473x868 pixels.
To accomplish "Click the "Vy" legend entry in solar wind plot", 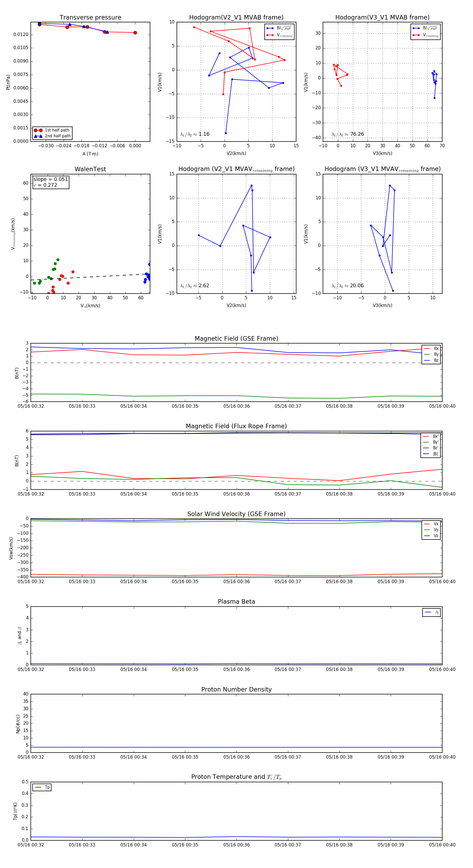I will (431, 530).
